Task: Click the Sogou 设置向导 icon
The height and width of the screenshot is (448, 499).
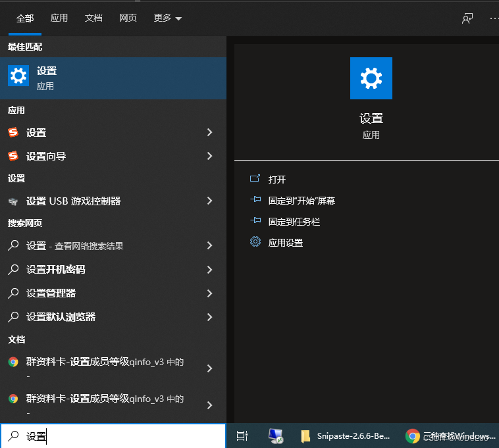Action: pyautogui.click(x=13, y=156)
